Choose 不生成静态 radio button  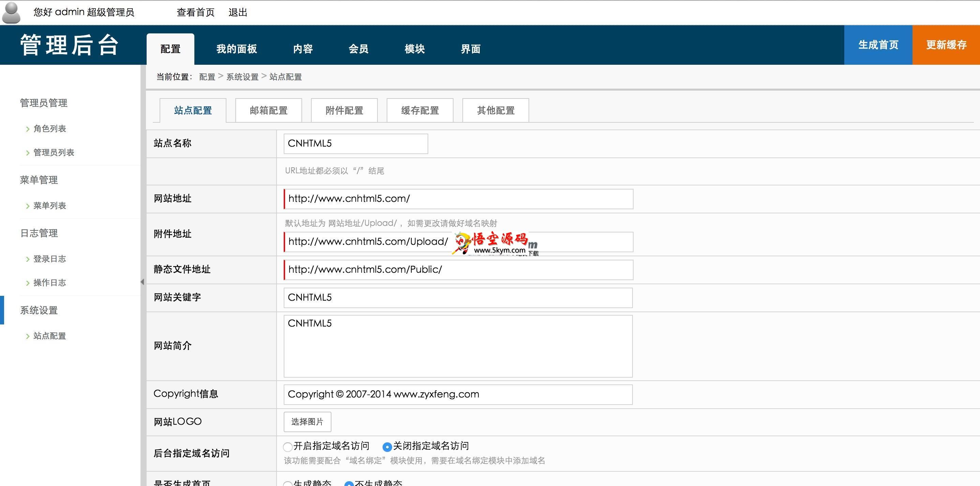[349, 483]
